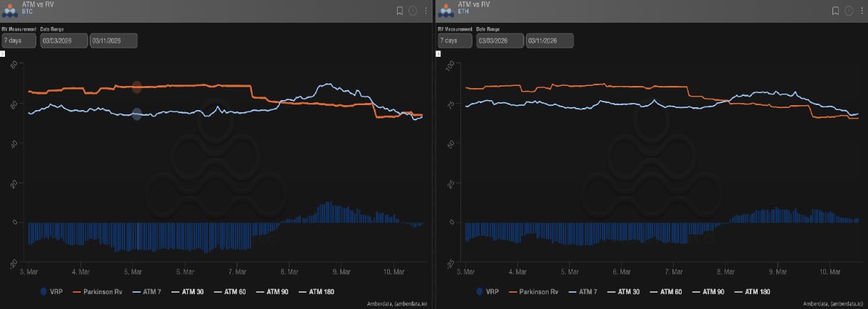Bookmark the BTC ATM vs RV chart
The width and height of the screenshot is (868, 309).
[401, 11]
